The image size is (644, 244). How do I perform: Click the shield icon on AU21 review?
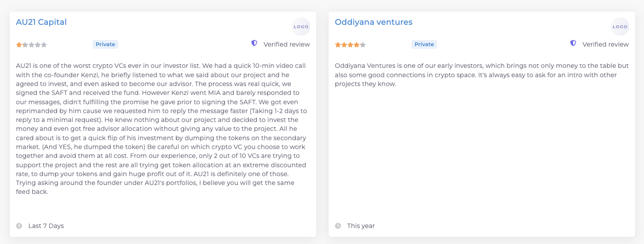pos(254,43)
